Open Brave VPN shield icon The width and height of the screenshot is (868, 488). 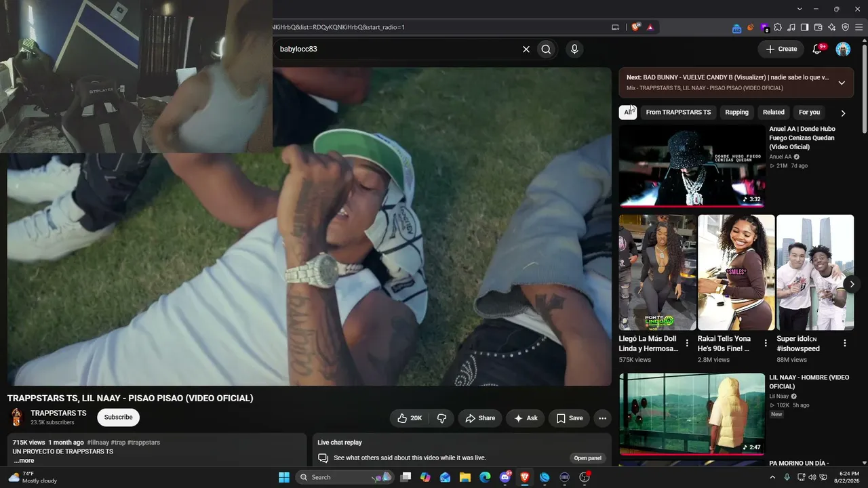coord(846,27)
